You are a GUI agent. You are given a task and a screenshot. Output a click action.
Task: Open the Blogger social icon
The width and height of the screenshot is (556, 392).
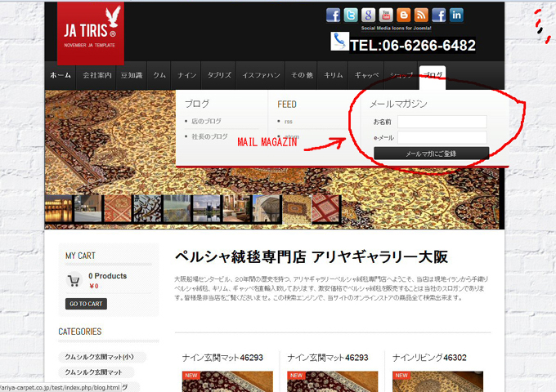tap(403, 16)
